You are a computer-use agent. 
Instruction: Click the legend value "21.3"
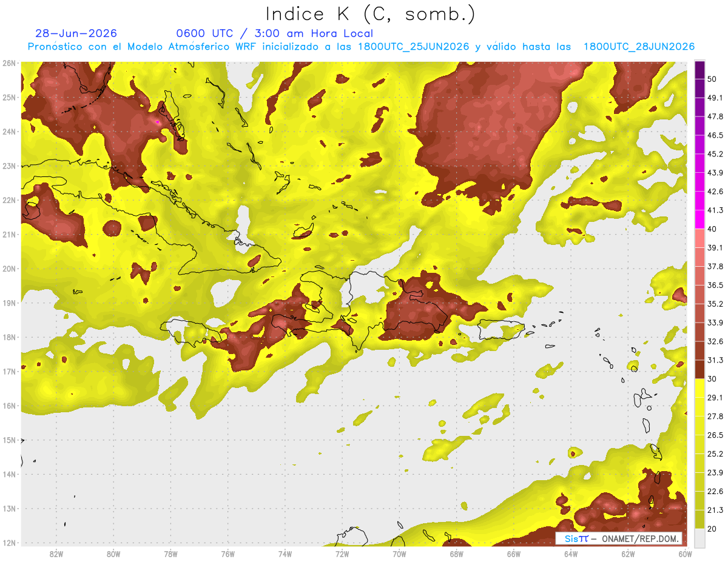pos(715,510)
